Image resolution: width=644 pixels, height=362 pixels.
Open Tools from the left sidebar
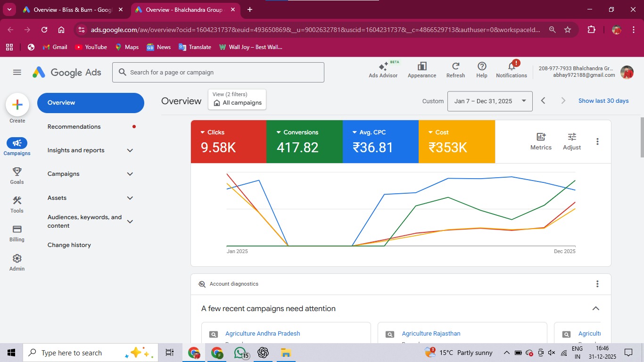[x=17, y=205]
